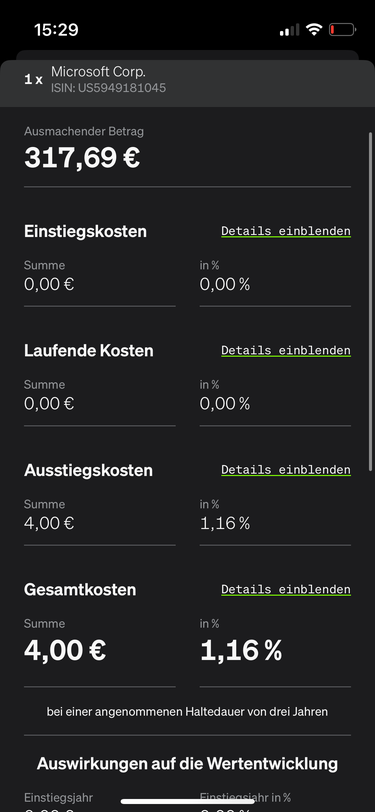Tap the 1 x quantity label

coord(33,80)
